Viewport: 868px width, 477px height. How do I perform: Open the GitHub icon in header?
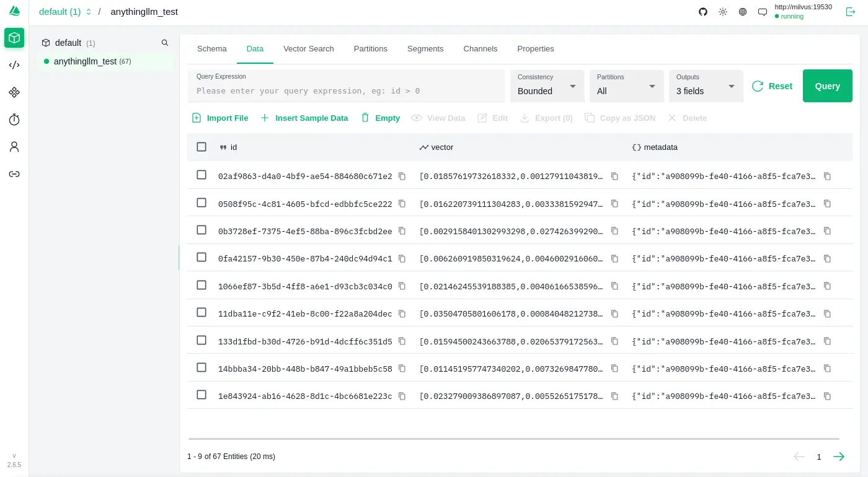703,12
